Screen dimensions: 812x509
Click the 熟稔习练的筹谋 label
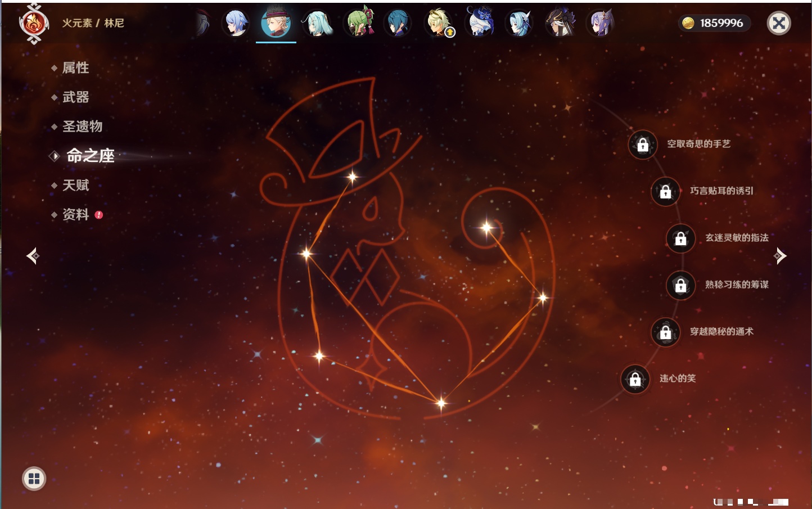[x=737, y=285]
